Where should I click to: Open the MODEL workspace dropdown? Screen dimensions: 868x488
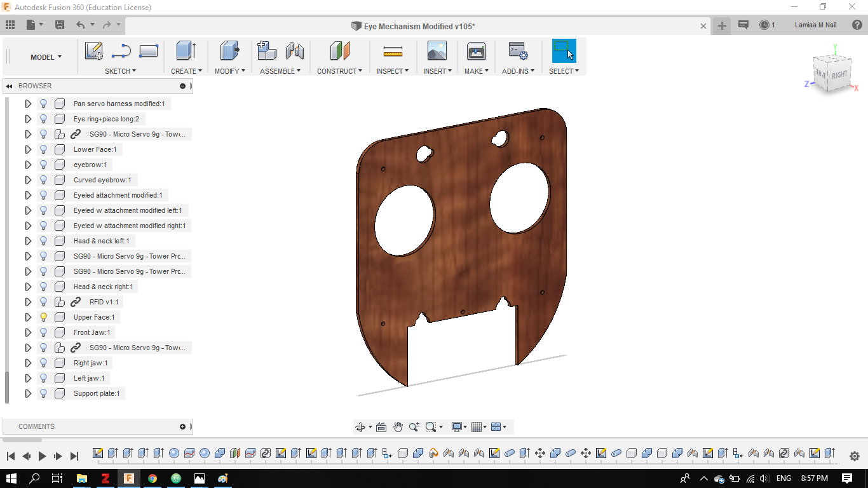coord(46,57)
